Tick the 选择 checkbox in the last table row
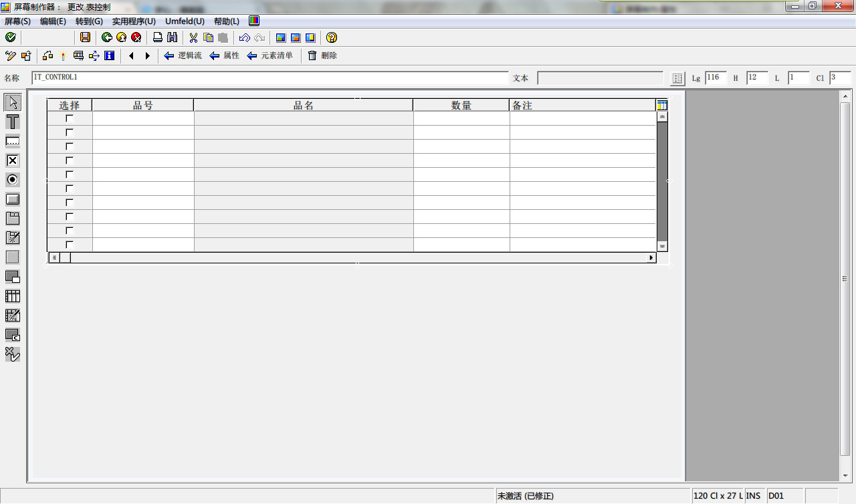The height and width of the screenshot is (504, 856). (x=70, y=245)
